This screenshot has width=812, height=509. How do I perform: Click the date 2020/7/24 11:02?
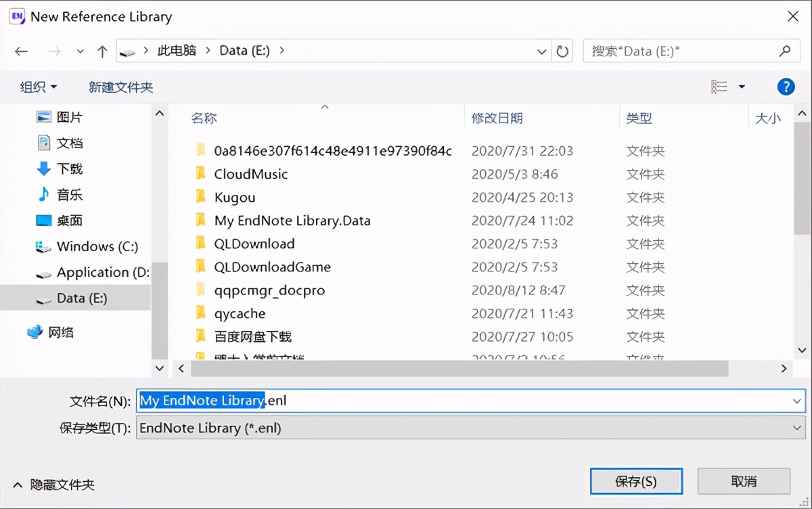coord(522,220)
